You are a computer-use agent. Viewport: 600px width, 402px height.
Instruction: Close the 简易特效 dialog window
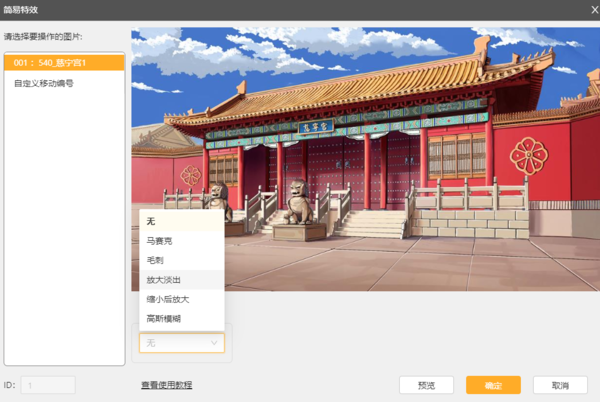click(594, 10)
